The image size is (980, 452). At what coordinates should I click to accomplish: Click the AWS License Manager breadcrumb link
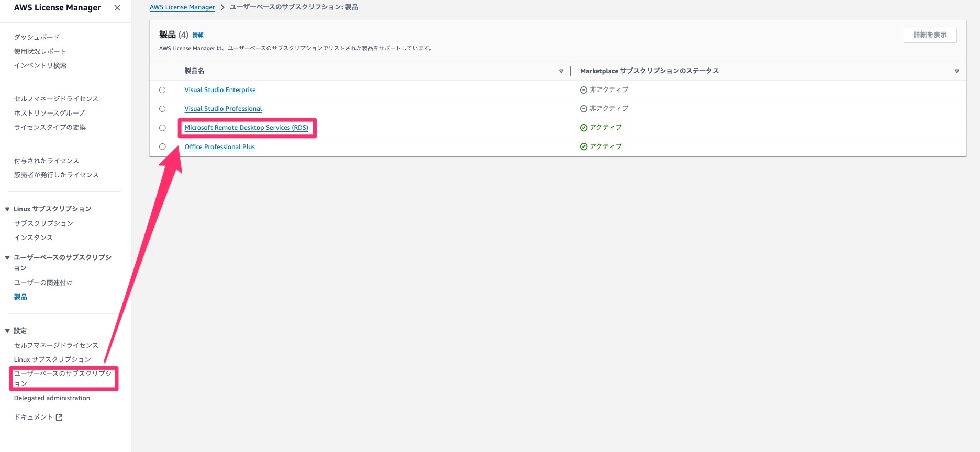pyautogui.click(x=182, y=7)
